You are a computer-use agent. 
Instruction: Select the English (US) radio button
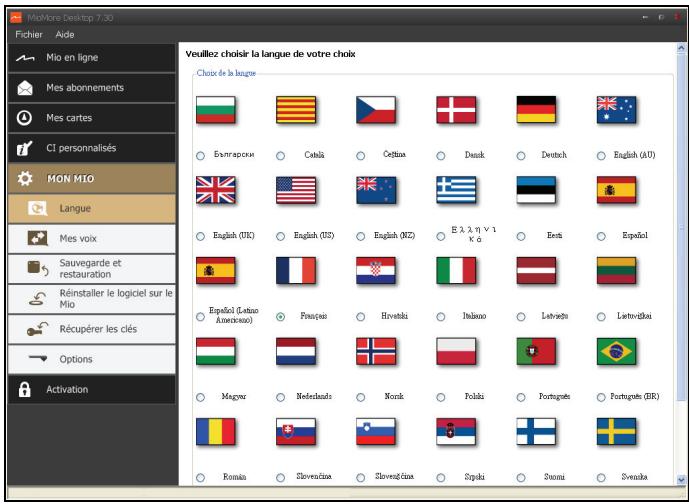click(280, 236)
